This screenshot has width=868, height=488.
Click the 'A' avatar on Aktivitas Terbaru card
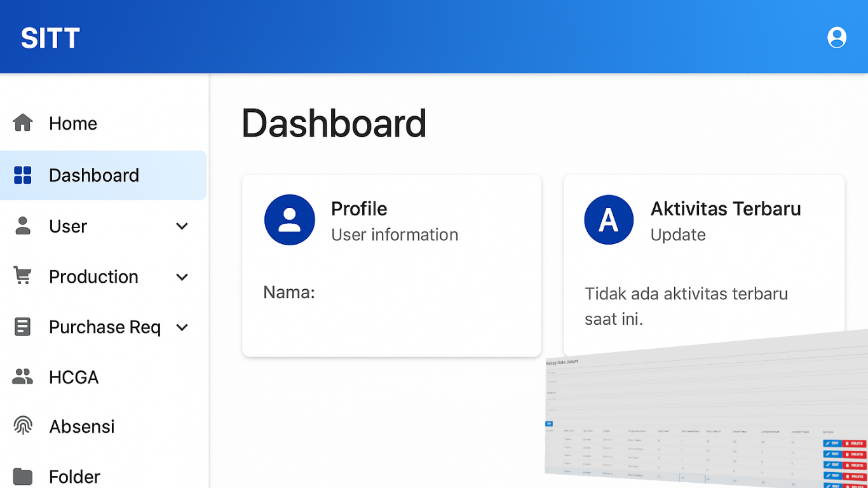(609, 220)
